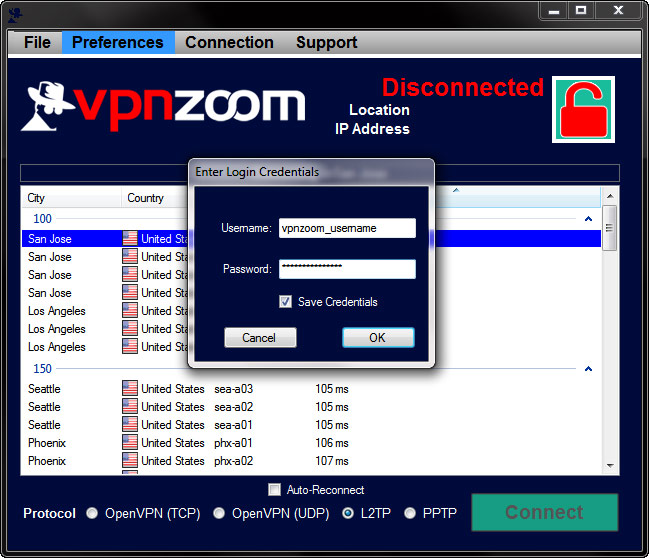
Task: Select the Seattle sea-a01 server
Action: click(311, 425)
